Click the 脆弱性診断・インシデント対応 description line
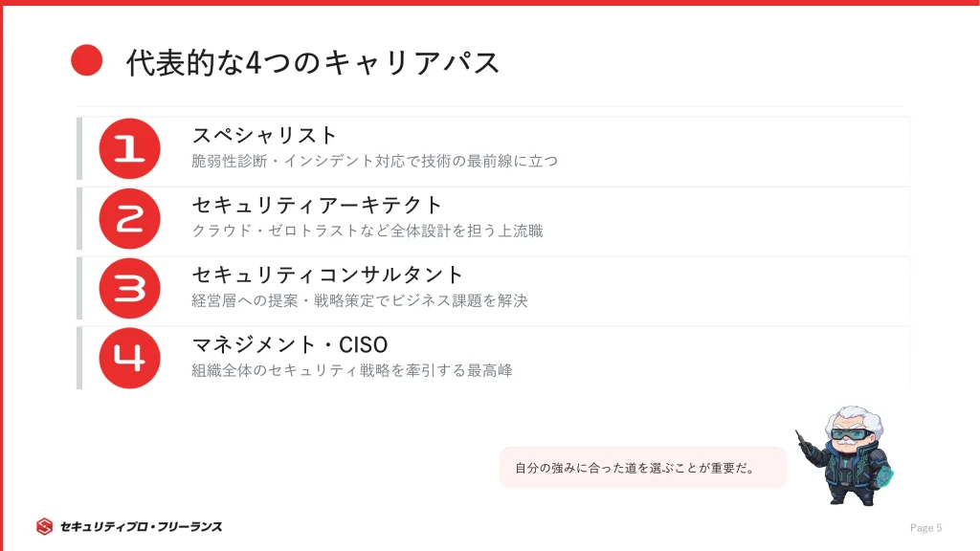Image resolution: width=980 pixels, height=551 pixels. click(x=374, y=161)
